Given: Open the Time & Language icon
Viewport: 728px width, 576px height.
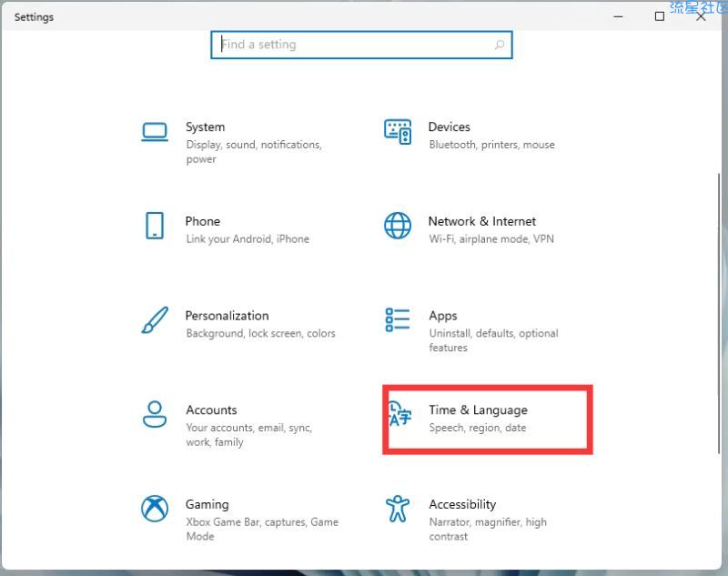Looking at the screenshot, I should pos(399,414).
